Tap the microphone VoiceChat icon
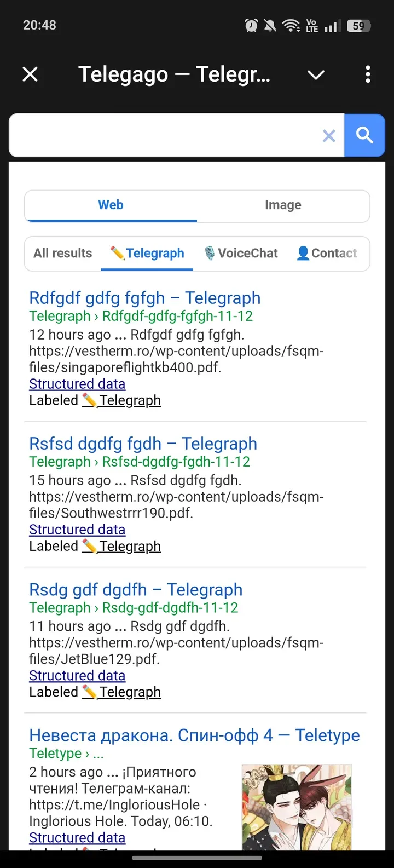This screenshot has width=394, height=868. point(211,253)
